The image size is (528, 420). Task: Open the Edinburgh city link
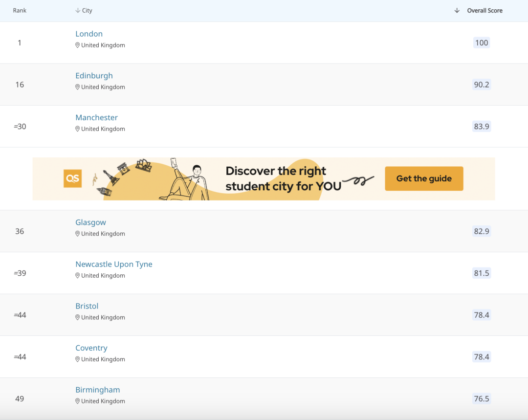(x=94, y=76)
